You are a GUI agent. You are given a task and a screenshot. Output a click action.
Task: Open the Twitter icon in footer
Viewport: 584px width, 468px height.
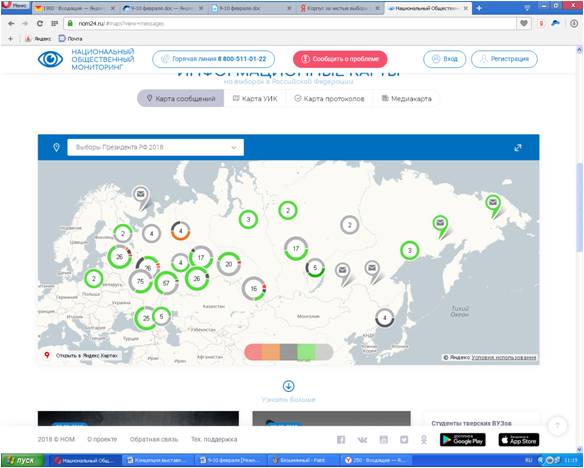coord(404,440)
